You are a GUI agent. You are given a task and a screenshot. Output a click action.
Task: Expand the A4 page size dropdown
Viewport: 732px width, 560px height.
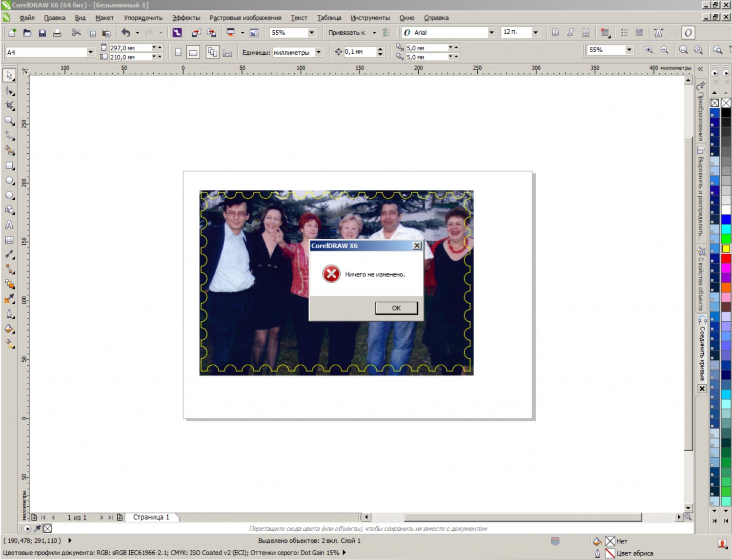point(90,52)
